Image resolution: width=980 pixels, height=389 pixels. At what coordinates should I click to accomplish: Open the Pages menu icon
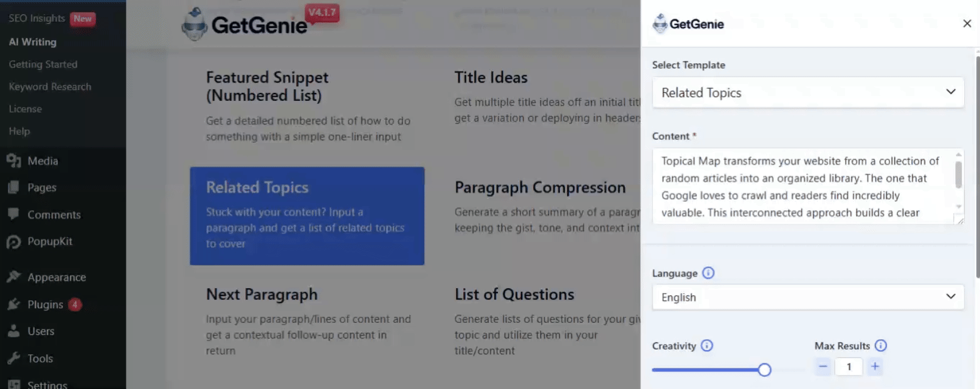(13, 188)
